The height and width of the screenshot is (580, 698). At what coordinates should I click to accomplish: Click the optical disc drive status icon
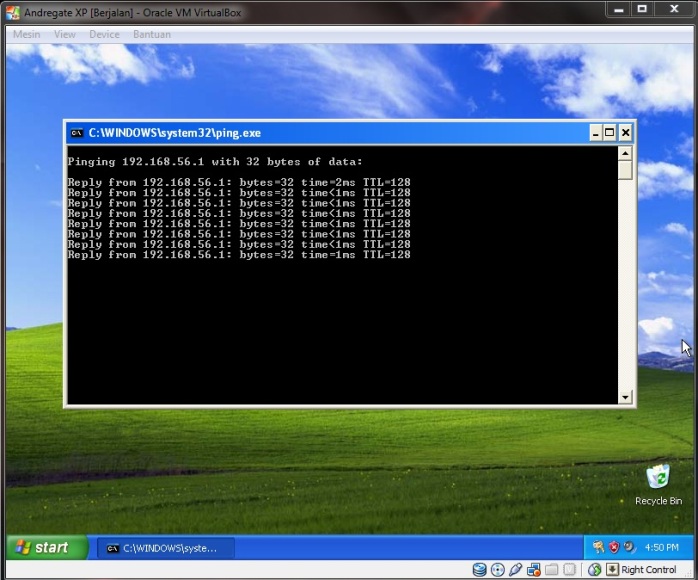(497, 569)
